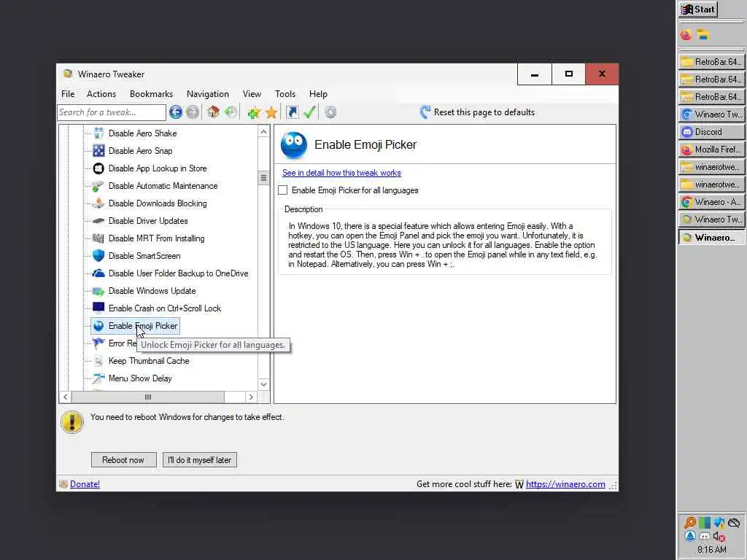Open bookmarks with the orange star icon
The width and height of the screenshot is (747, 560).
point(271,112)
